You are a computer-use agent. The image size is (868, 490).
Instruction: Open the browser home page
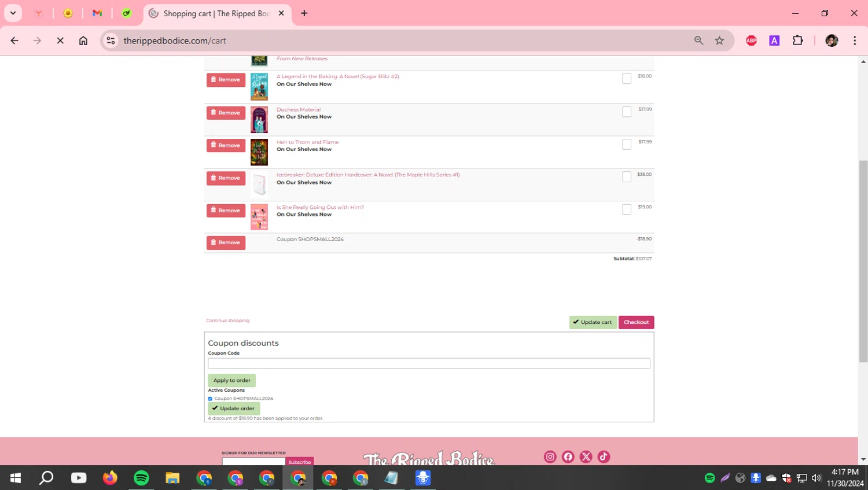click(x=83, y=40)
